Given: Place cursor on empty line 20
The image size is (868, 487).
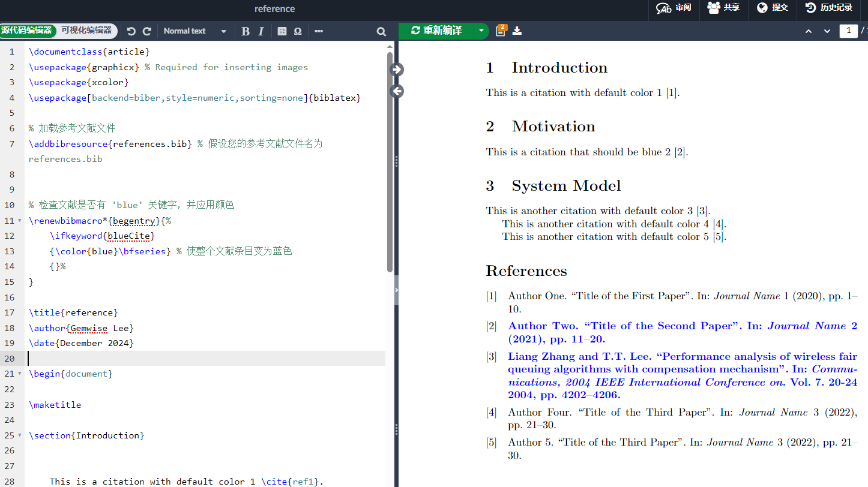Looking at the screenshot, I should click(206, 359).
